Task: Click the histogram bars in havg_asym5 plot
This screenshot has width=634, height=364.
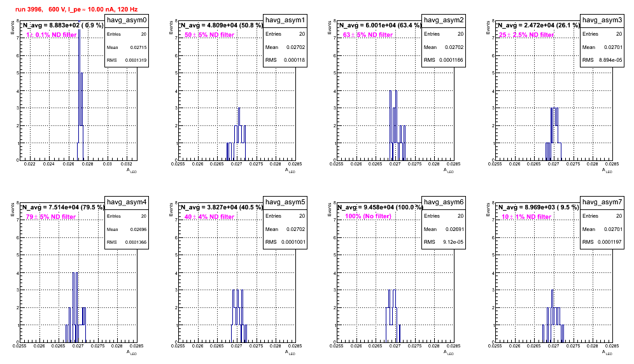Action: pos(239,316)
